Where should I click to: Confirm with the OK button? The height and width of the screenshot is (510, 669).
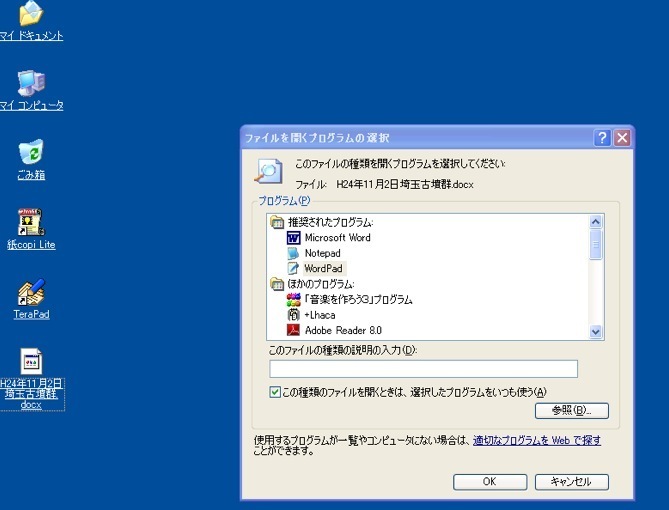click(x=490, y=482)
